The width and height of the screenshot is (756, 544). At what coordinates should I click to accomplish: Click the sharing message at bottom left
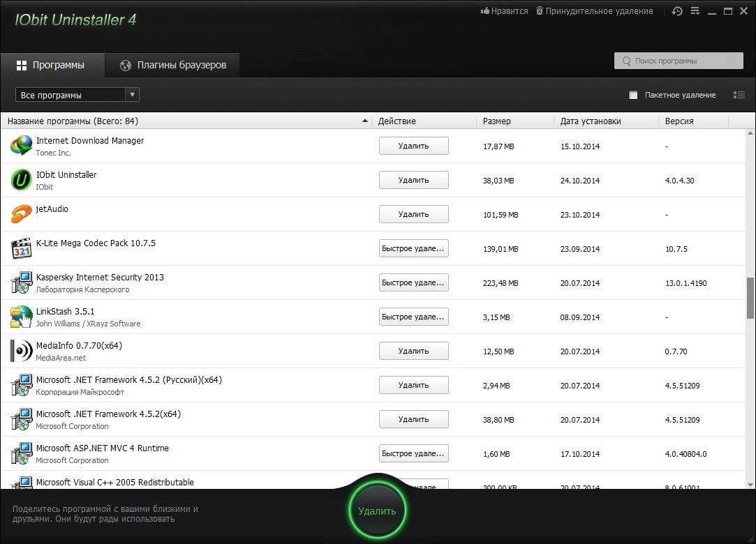pyautogui.click(x=105, y=513)
